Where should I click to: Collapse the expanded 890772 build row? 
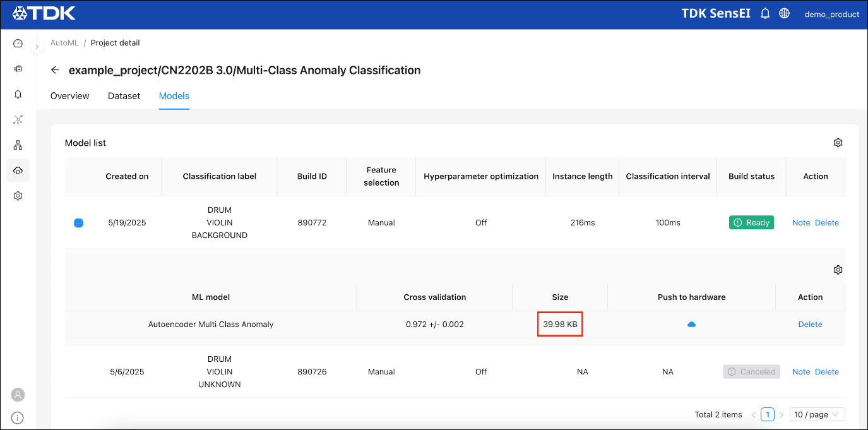[78, 223]
